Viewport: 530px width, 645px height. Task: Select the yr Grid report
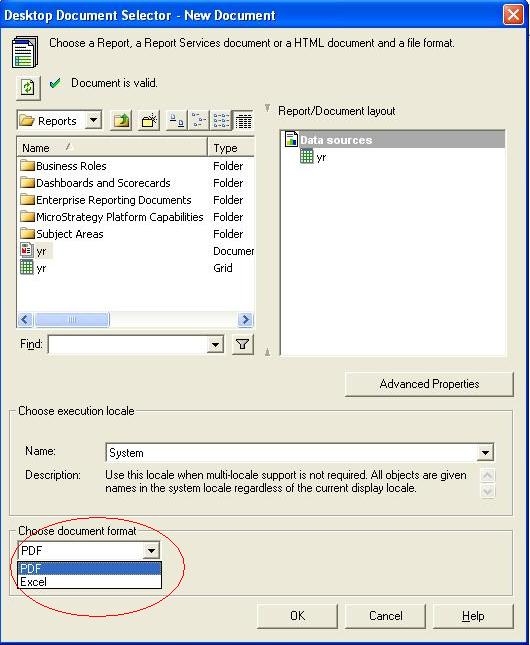41,268
